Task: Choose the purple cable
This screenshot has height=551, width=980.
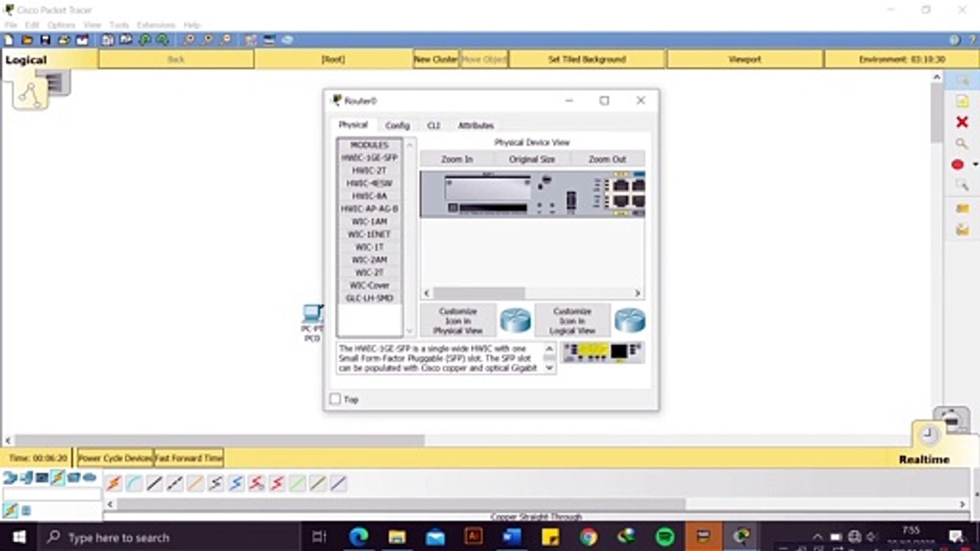Action: (338, 484)
